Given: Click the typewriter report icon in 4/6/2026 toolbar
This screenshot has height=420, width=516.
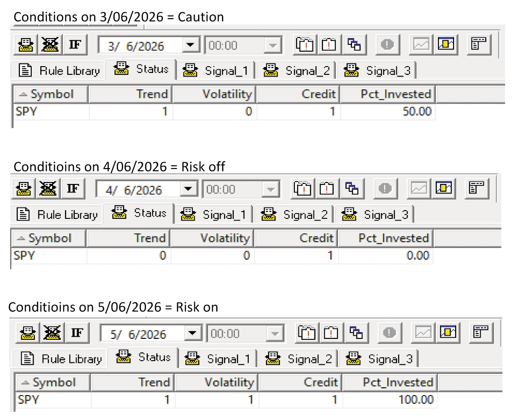Looking at the screenshot, I should (24, 189).
